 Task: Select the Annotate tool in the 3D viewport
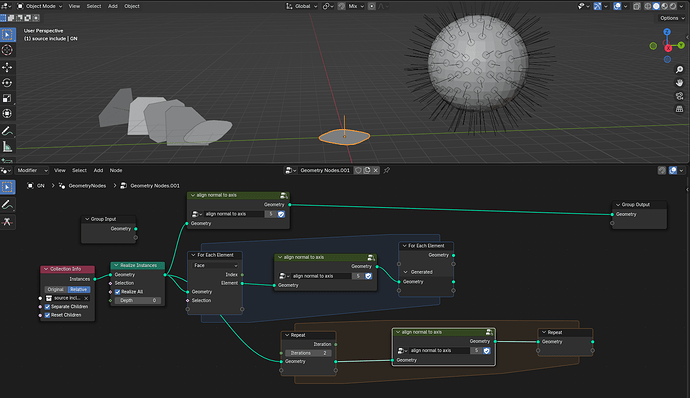7,131
